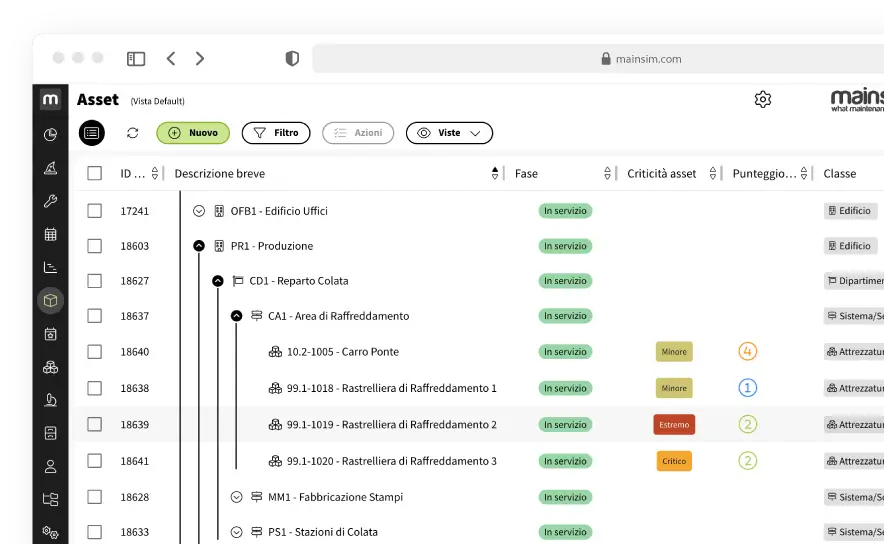The height and width of the screenshot is (544, 884).
Task: Open the microscope sidebar icon
Action: pyautogui.click(x=50, y=400)
